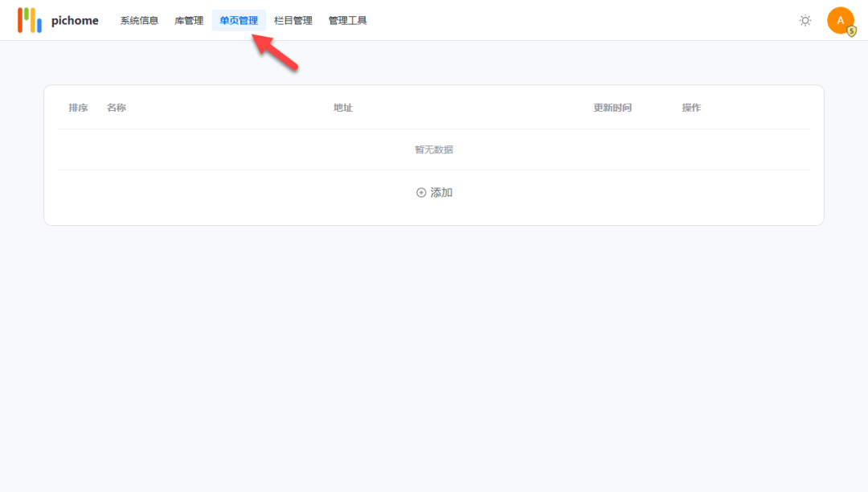Click the letter A inside the avatar
Viewport: 868px width, 492px height.
tap(841, 20)
